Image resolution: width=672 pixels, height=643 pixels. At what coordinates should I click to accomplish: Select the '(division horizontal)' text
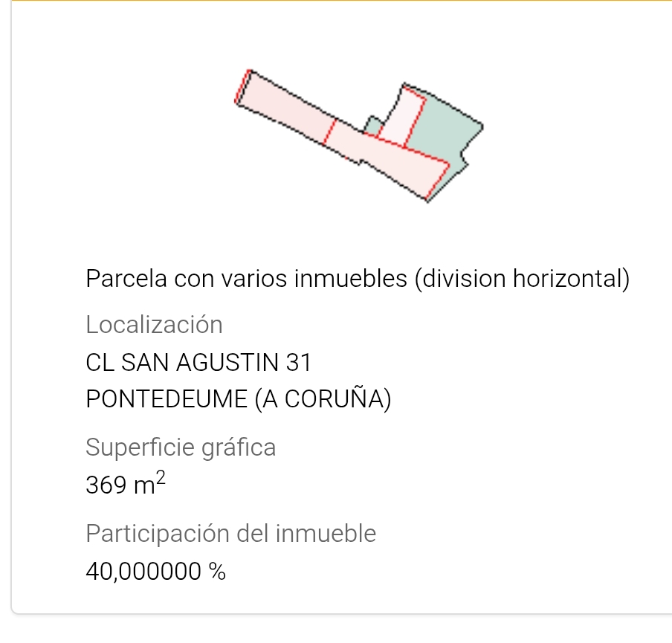pos(522,279)
